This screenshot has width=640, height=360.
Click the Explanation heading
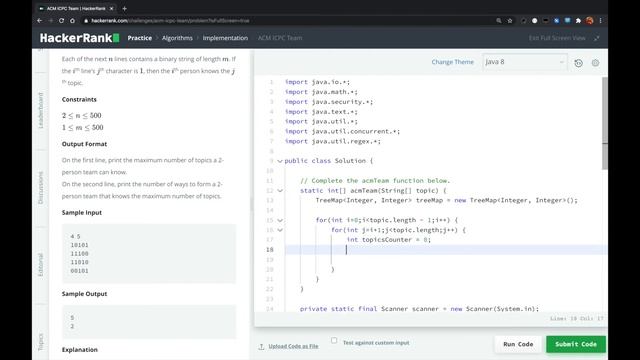pos(80,350)
